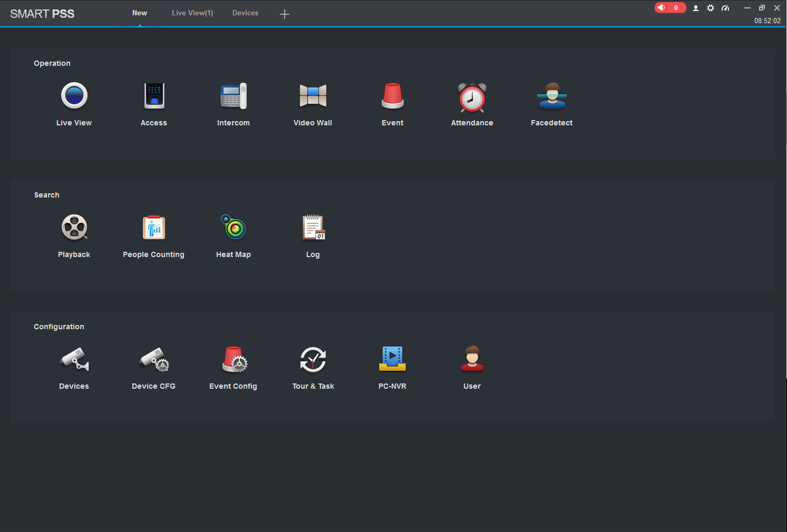787x532 pixels.
Task: Switch to the Devices tab
Action: [246, 13]
